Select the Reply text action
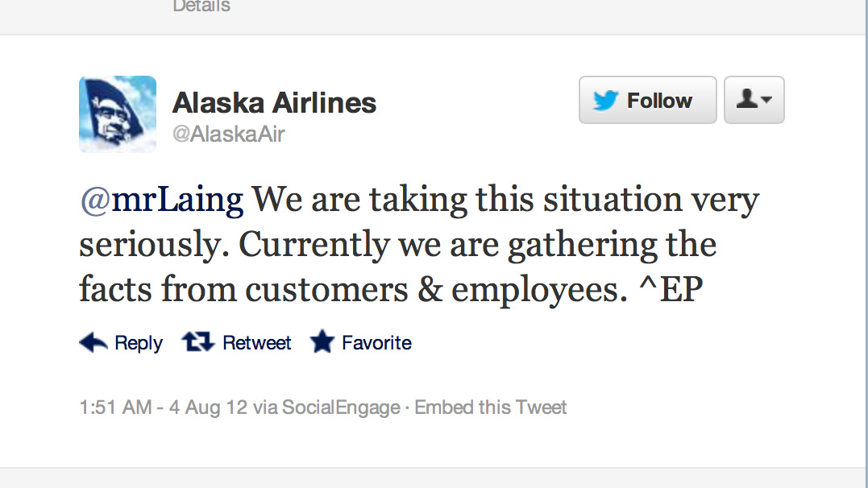Screen dimensions: 868x488 click(139, 343)
